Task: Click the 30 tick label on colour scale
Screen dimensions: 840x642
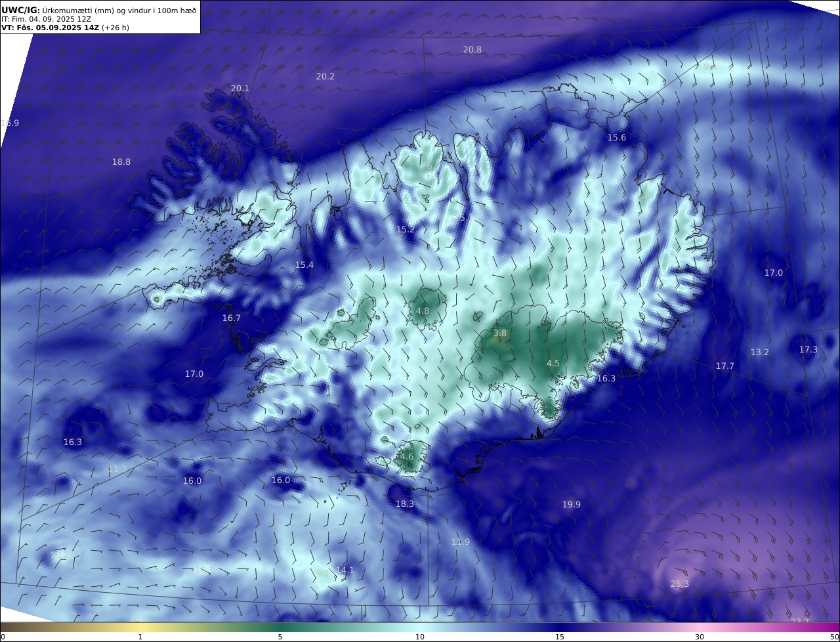Action: (x=700, y=637)
